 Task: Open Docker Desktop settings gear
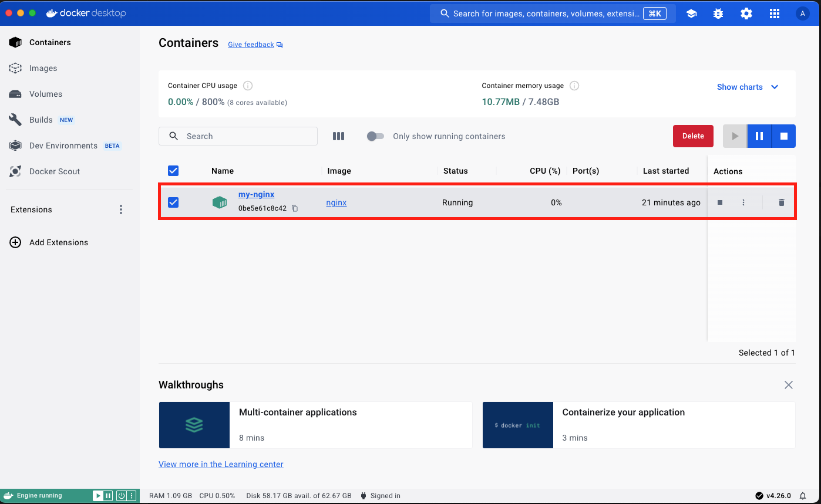[746, 13]
